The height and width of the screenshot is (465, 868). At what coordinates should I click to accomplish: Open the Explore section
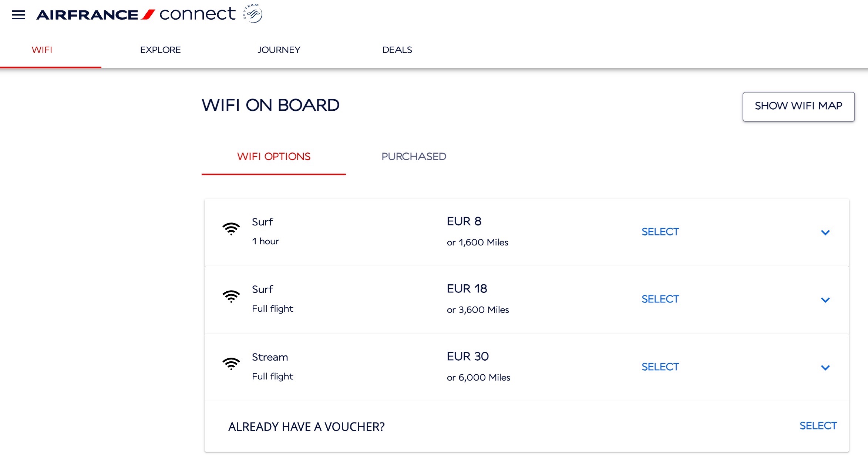[160, 50]
